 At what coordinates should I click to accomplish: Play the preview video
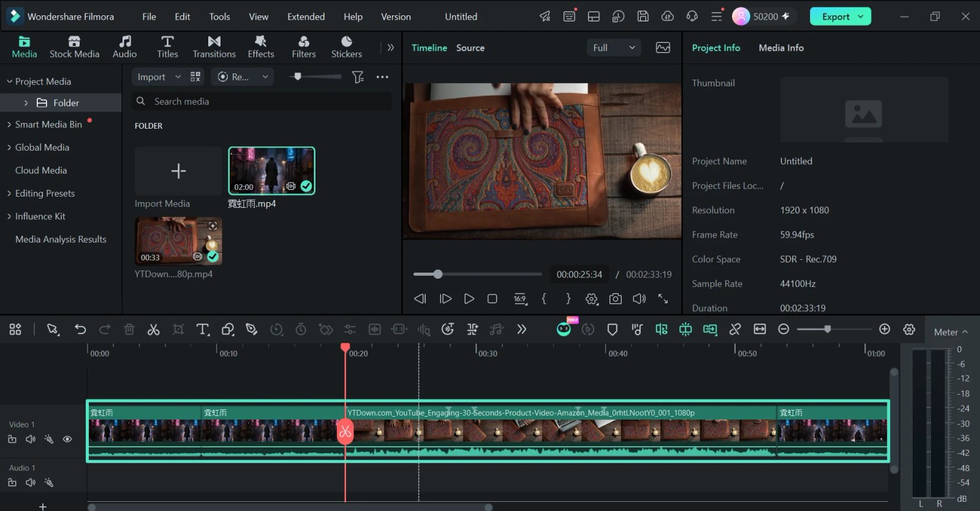(x=469, y=299)
